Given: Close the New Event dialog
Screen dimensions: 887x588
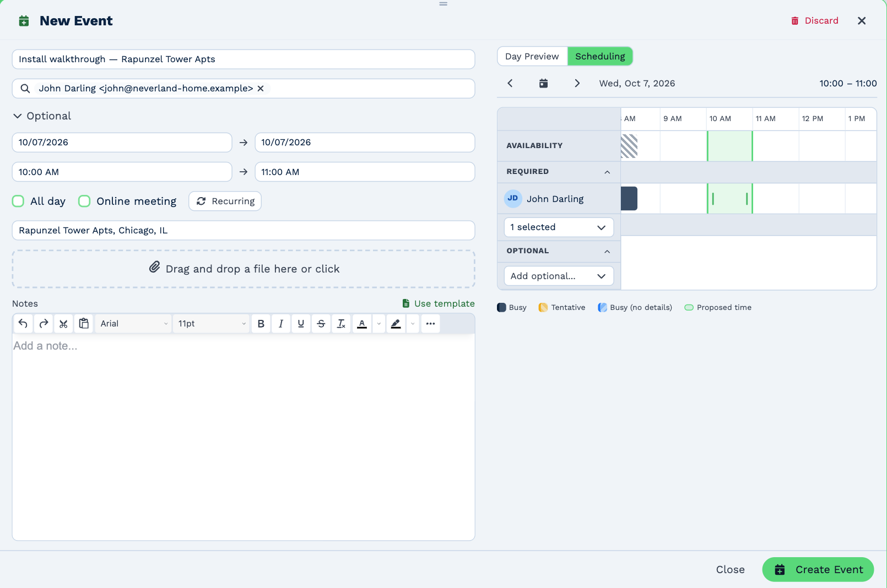Looking at the screenshot, I should [x=862, y=21].
